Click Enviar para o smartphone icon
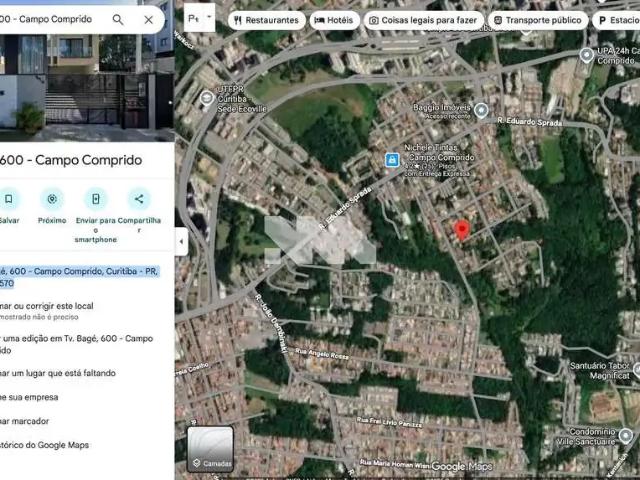The height and width of the screenshot is (480, 640). 96,199
